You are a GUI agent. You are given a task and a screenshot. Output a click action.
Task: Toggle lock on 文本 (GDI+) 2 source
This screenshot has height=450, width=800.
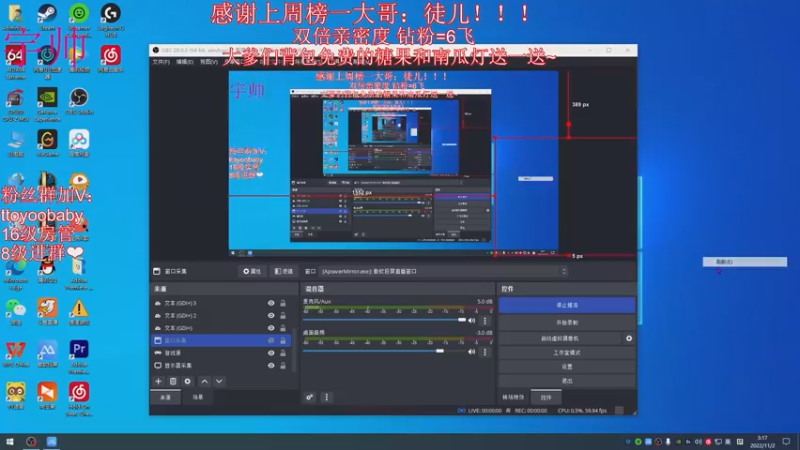(x=283, y=315)
